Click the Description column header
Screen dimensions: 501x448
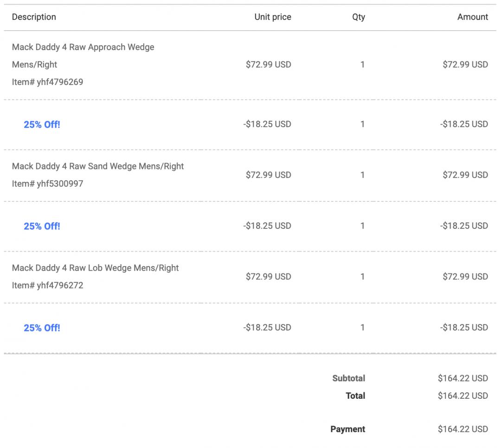click(x=34, y=17)
